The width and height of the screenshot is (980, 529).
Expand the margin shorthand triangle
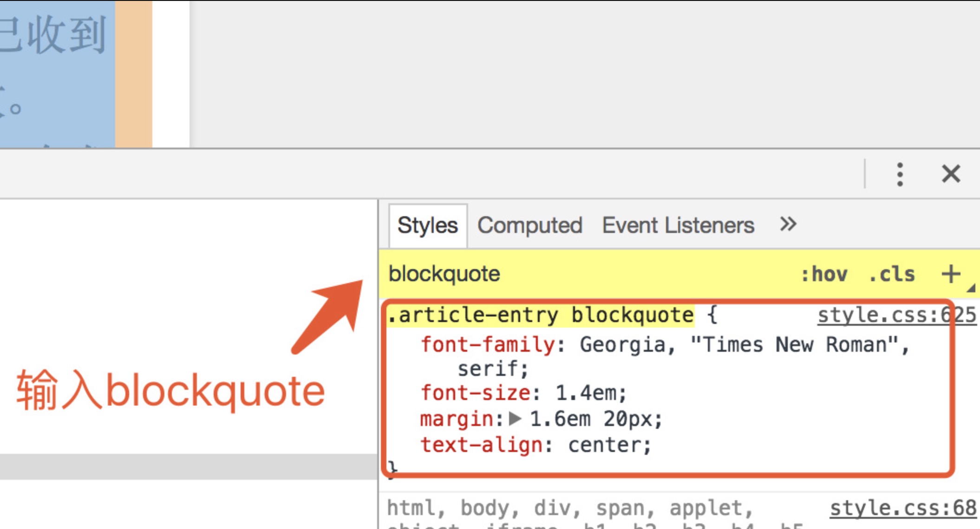point(515,419)
